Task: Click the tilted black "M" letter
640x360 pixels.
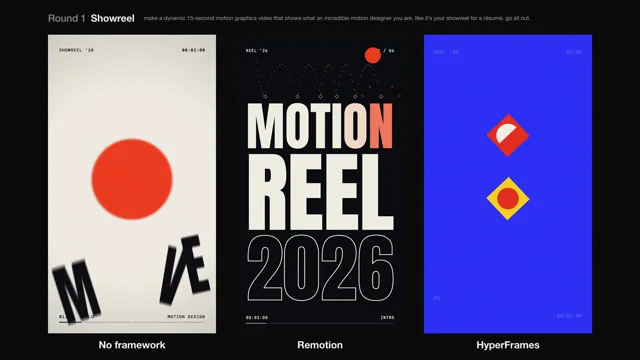Action: click(77, 291)
